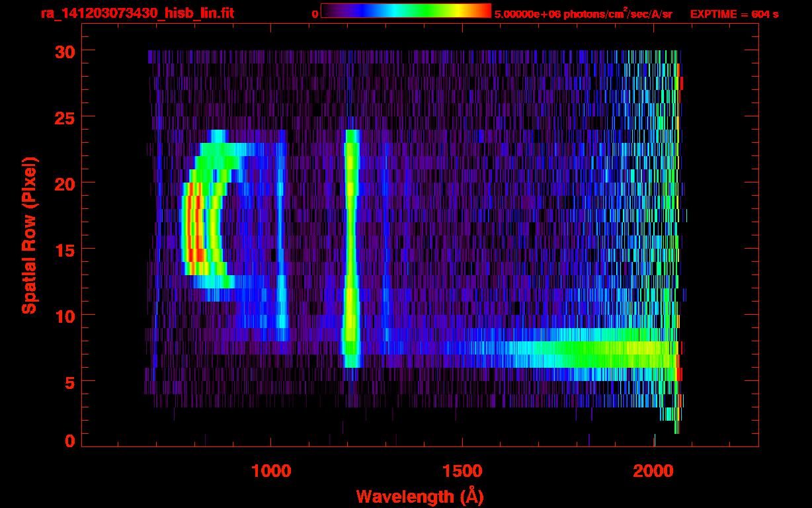Click the filename ra_141203073430_hisb_lin.fit title

(x=137, y=13)
